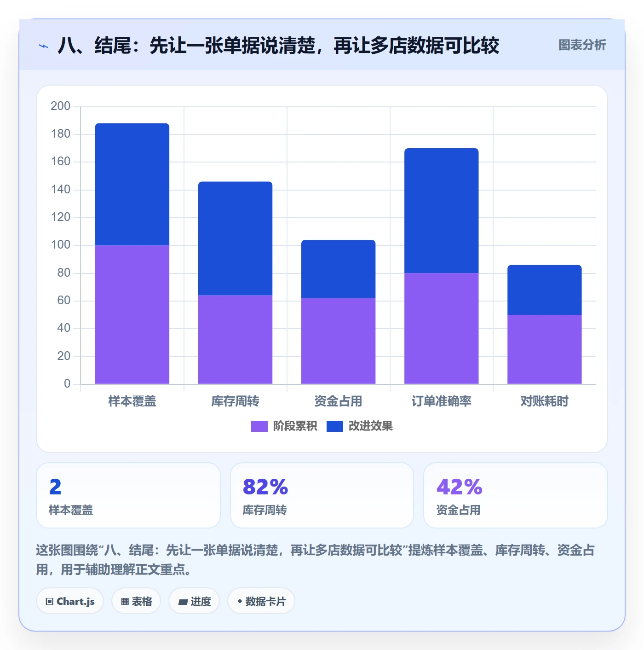Open the 库存周转 82% stat card

(322, 495)
